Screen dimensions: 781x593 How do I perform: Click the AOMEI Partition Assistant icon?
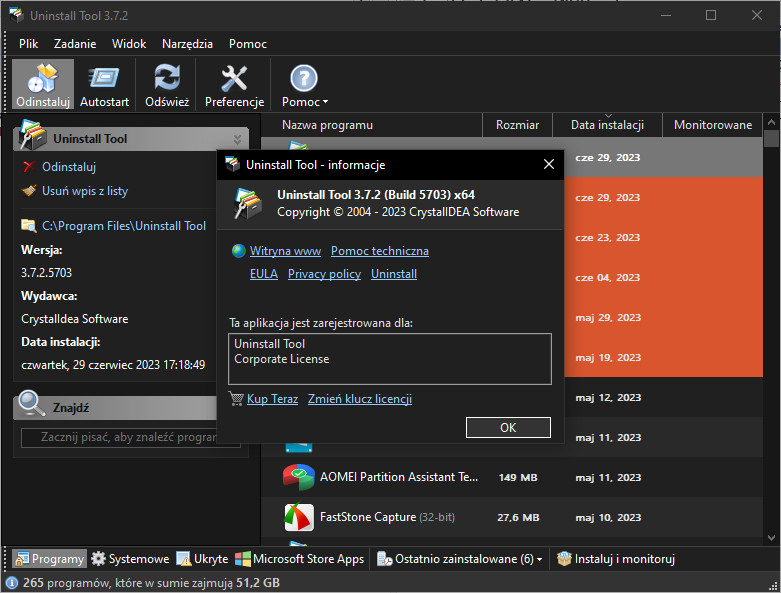[x=298, y=477]
